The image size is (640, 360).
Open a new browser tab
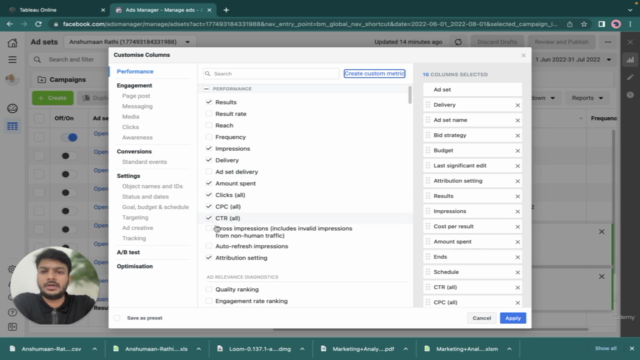[x=226, y=10]
